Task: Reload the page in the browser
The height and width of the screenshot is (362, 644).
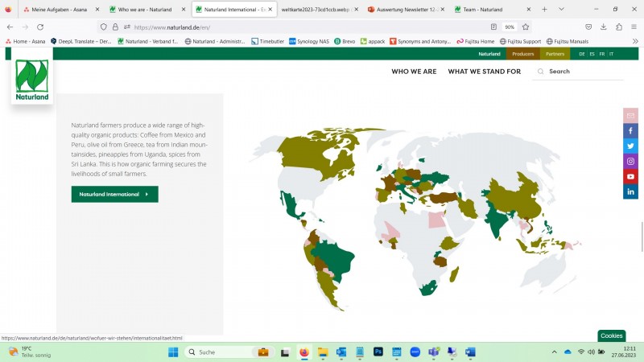Action: (40, 27)
